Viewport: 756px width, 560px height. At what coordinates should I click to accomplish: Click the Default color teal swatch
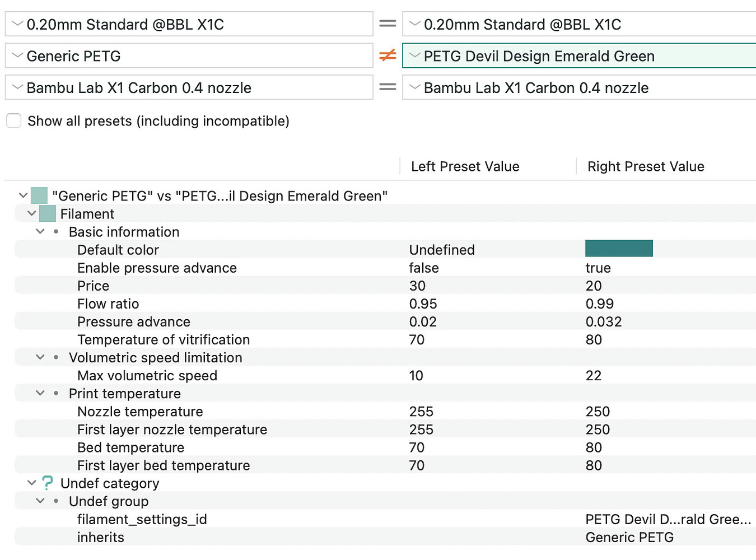pyautogui.click(x=619, y=249)
